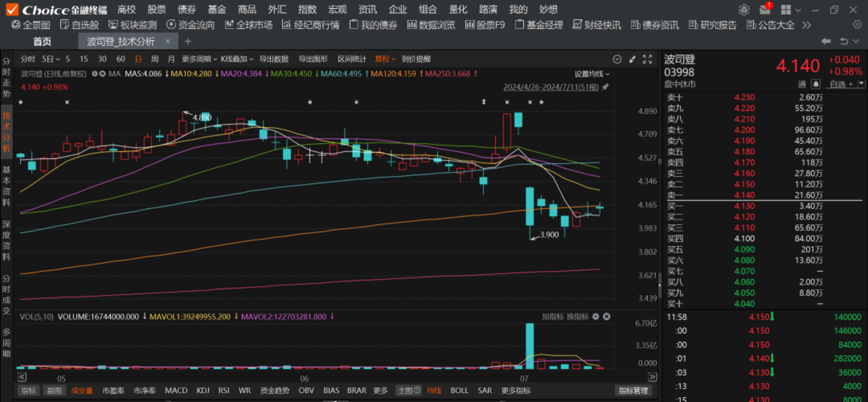Click the back arrow navigation icon
Screen dimensions: 868x402
coord(826,41)
